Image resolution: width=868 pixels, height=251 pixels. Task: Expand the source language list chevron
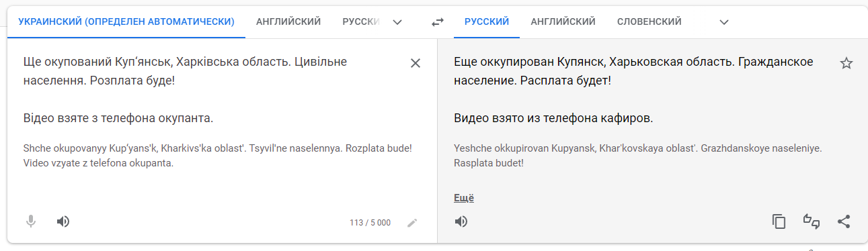[397, 22]
